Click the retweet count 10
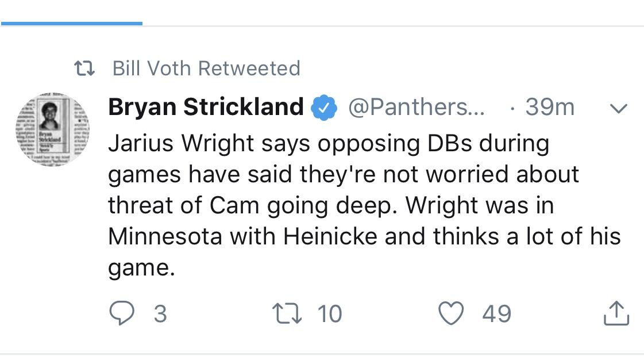Image resolution: width=644 pixels, height=356 pixels. point(329,313)
